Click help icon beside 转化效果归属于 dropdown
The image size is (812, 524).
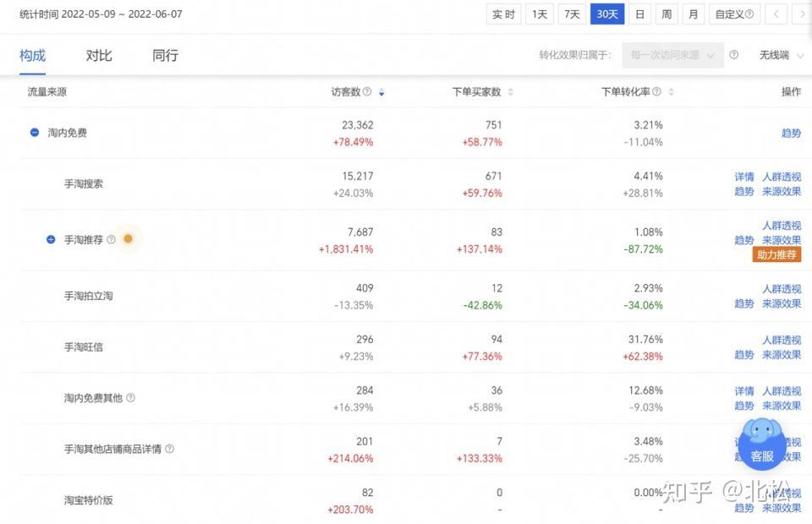(x=734, y=54)
